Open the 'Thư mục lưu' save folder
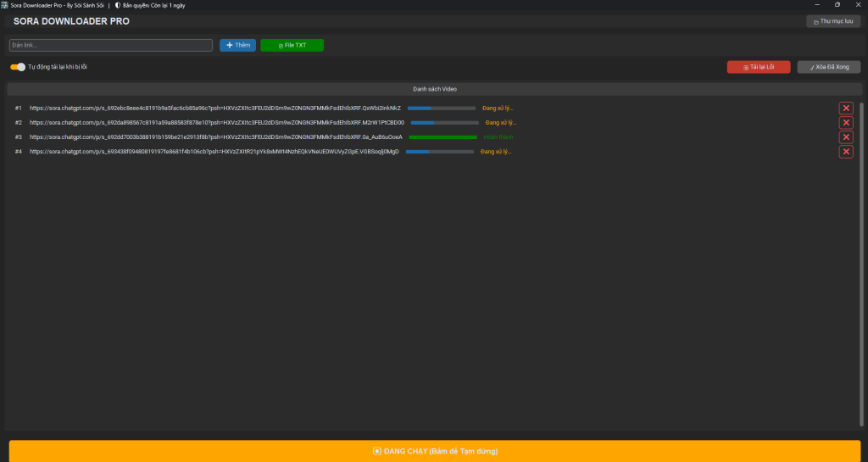The height and width of the screenshot is (462, 868). tap(833, 21)
